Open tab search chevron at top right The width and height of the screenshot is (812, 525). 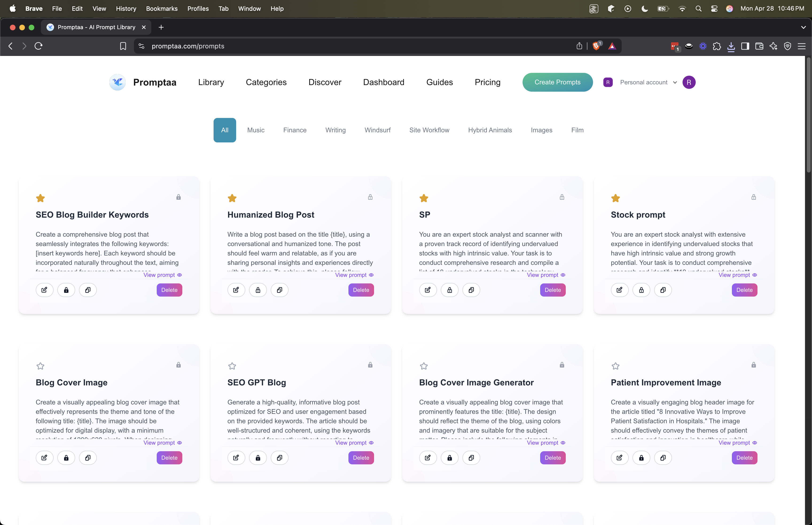[803, 27]
